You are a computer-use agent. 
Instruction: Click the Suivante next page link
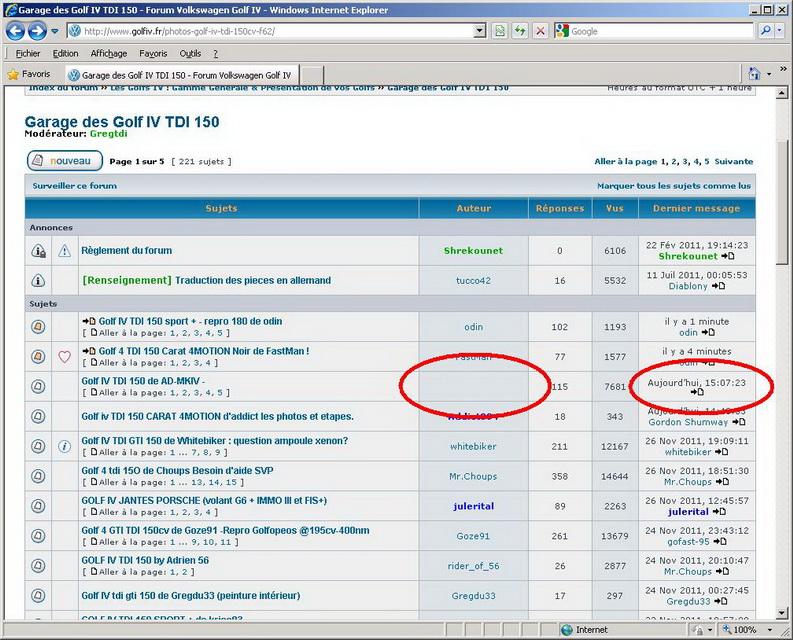734,161
